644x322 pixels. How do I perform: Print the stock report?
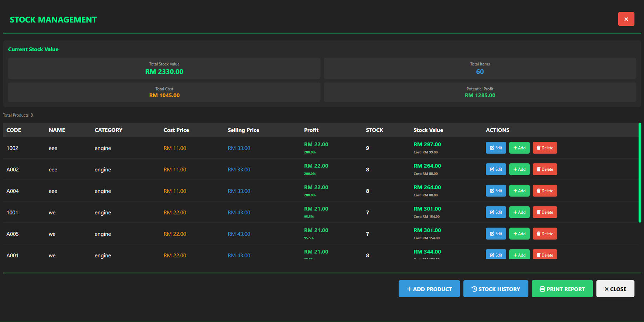click(x=562, y=289)
